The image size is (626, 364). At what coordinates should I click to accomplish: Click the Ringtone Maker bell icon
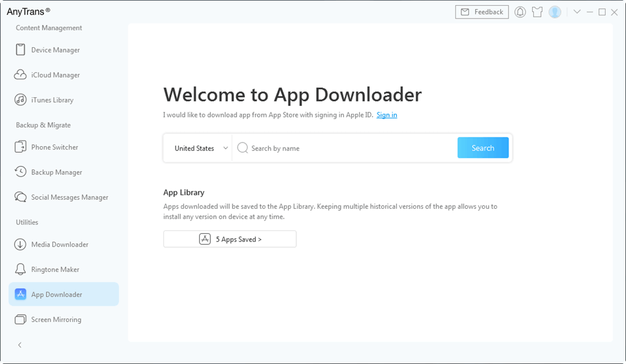[20, 269]
